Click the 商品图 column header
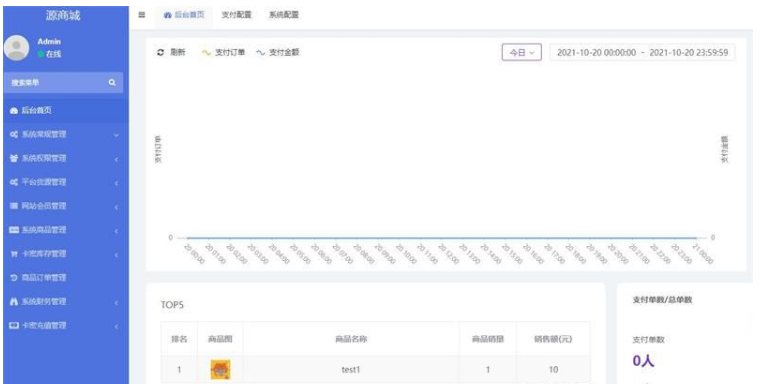 (x=220, y=339)
